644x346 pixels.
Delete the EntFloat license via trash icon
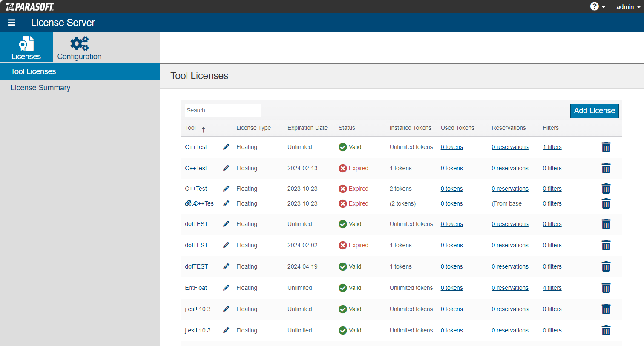606,288
